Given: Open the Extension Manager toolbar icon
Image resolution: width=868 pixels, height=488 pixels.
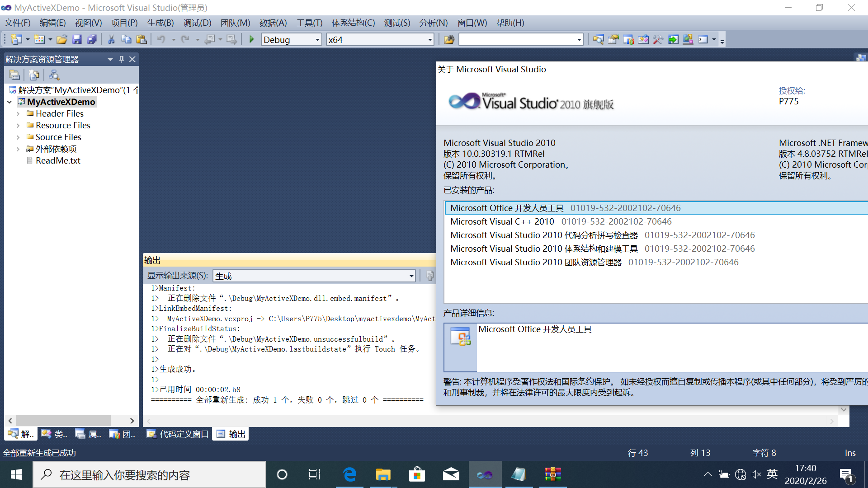Looking at the screenshot, I should tap(688, 40).
